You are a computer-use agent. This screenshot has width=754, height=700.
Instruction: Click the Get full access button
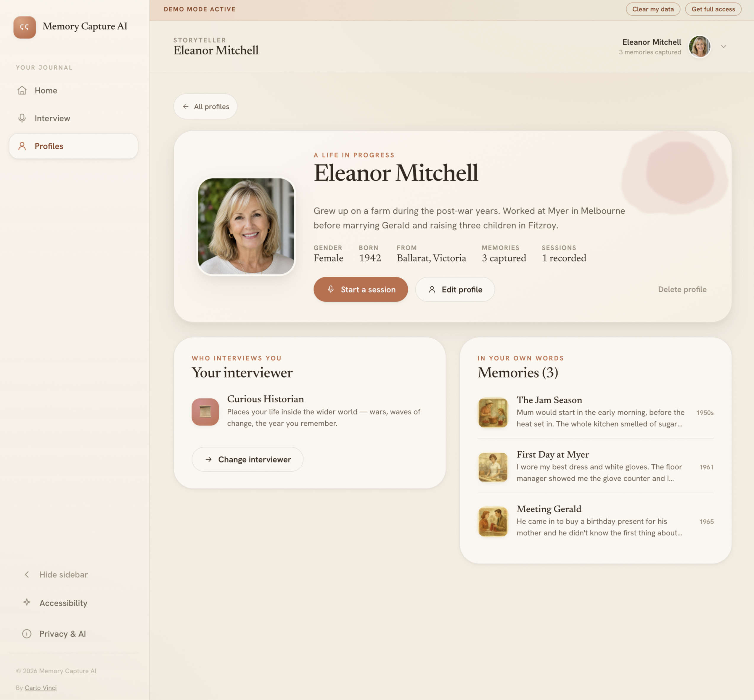(713, 9)
